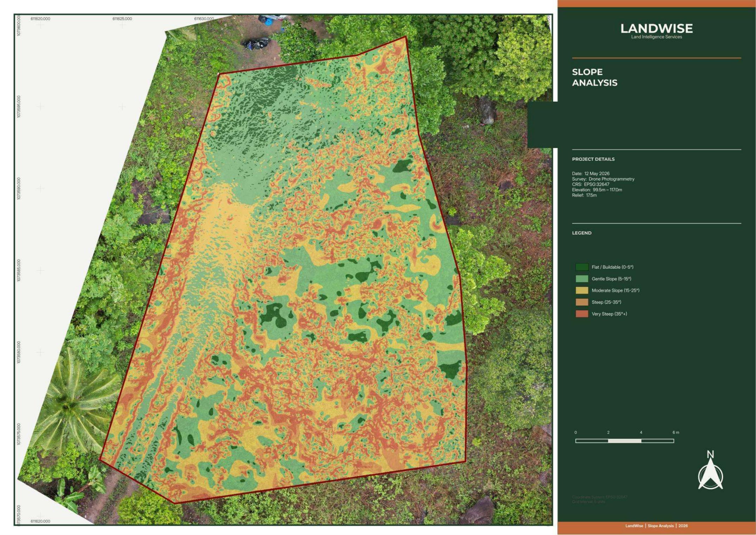
Task: Click the LANDWISE logo title
Action: (656, 28)
